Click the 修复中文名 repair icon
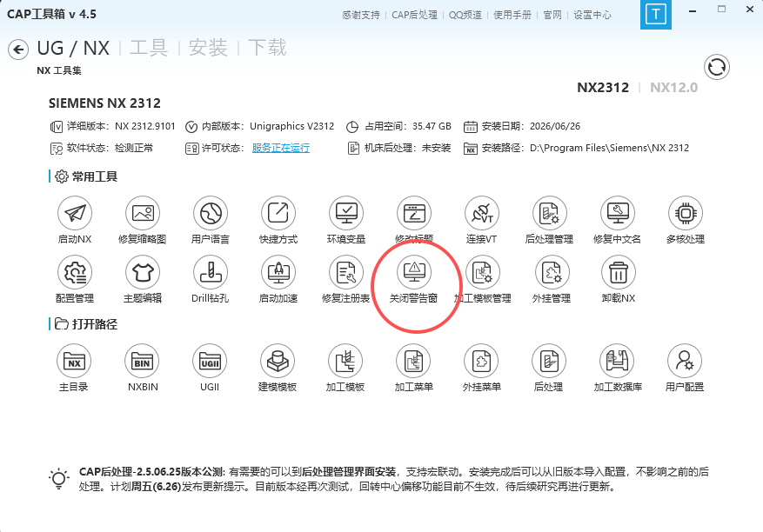763x532 pixels. [x=618, y=213]
